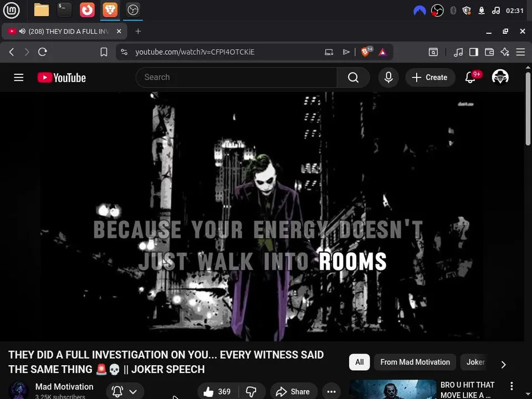532x399 pixels.
Task: Open Brave Rewards triangle icon
Action: (383, 52)
